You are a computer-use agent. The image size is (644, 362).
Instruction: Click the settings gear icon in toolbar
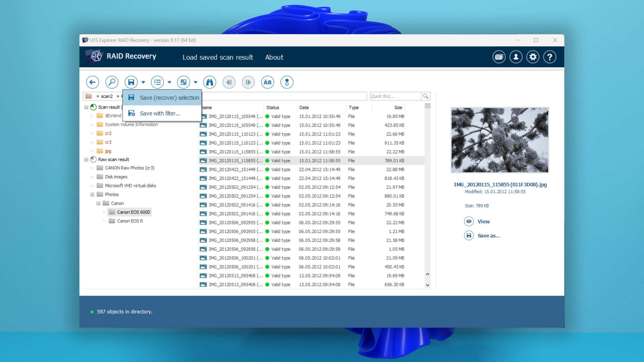(533, 57)
